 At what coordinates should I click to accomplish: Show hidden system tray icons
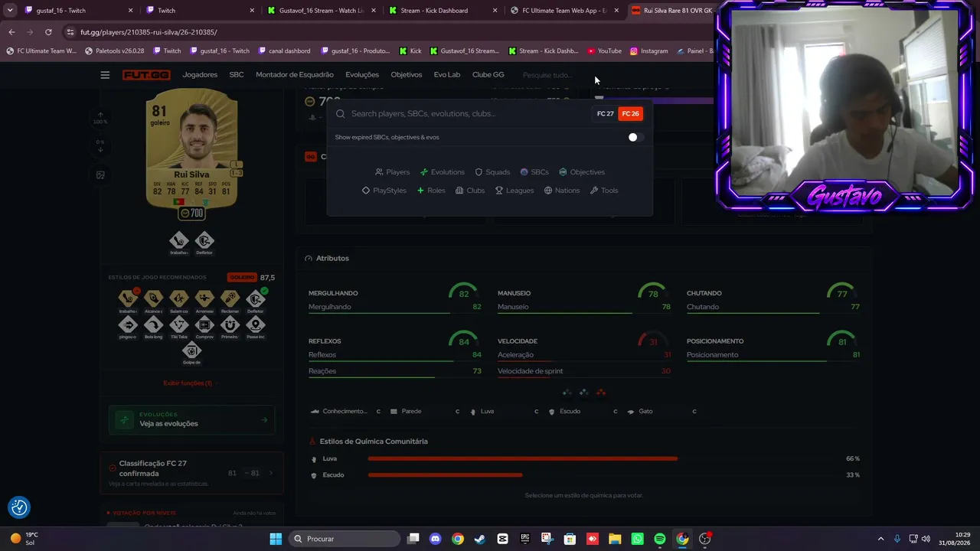click(880, 539)
